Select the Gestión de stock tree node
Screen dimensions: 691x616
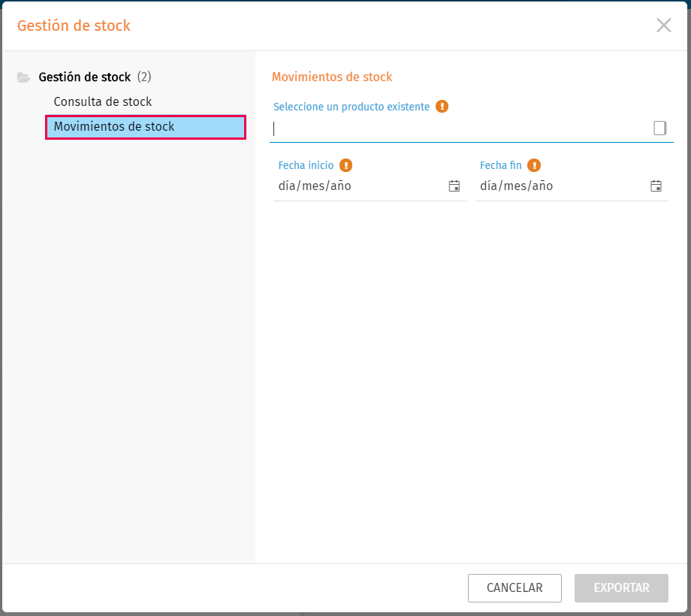coord(85,77)
